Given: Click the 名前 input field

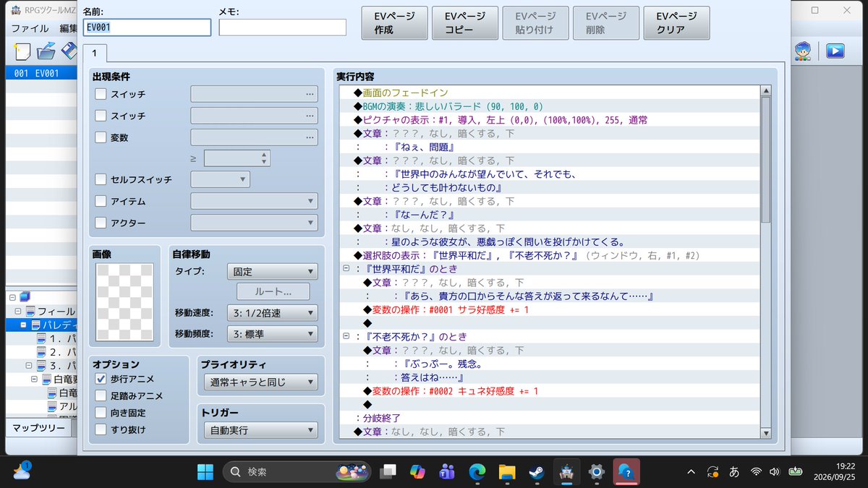Looking at the screenshot, I should point(147,27).
